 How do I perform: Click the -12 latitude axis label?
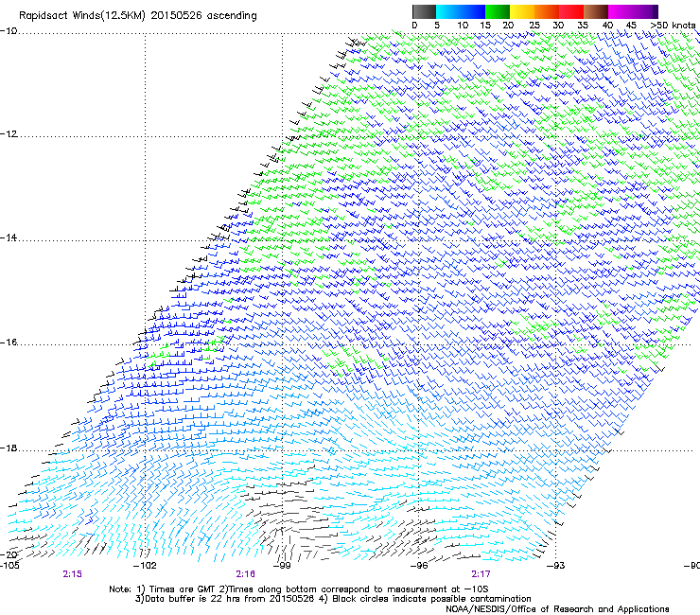tap(9, 134)
